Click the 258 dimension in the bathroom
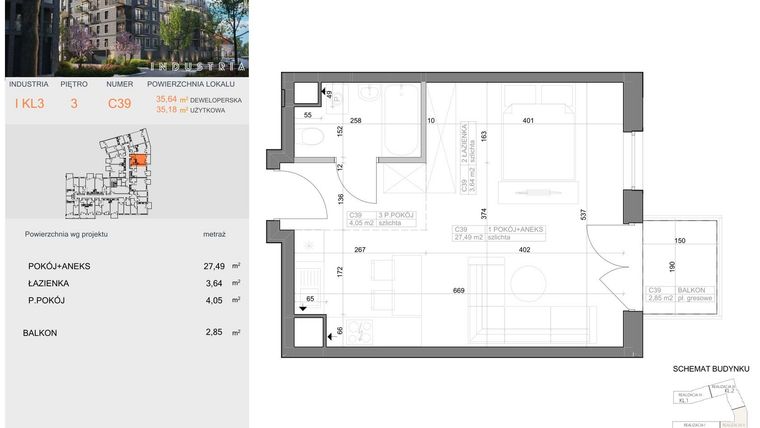This screenshot has width=760, height=428. tap(355, 120)
